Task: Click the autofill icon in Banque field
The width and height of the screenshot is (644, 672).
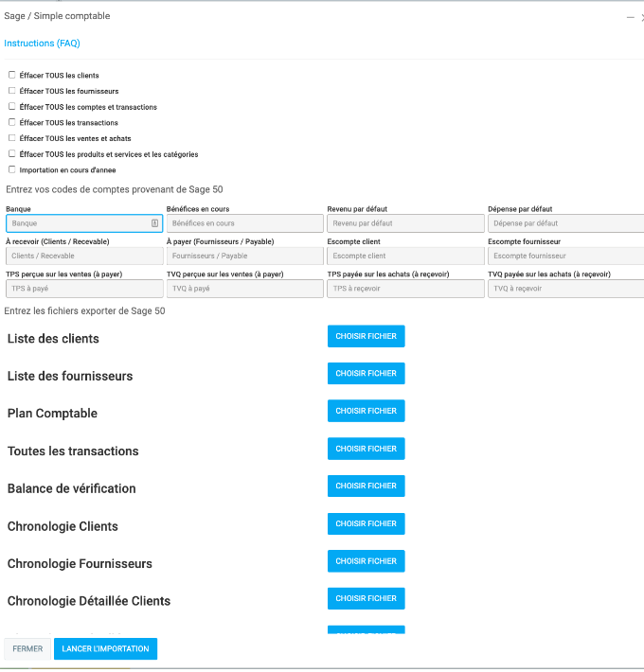Action: (154, 223)
